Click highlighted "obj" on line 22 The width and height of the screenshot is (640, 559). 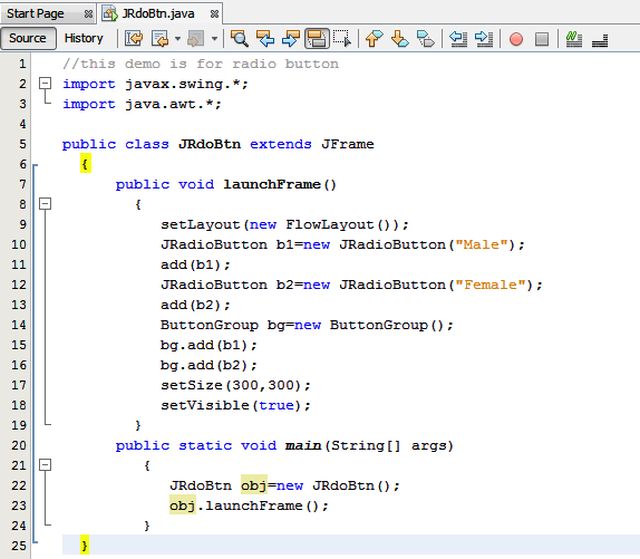coord(254,485)
